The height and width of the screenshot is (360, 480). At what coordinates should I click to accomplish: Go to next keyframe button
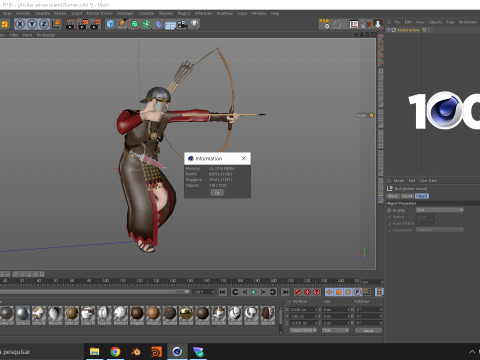pyautogui.click(x=272, y=292)
